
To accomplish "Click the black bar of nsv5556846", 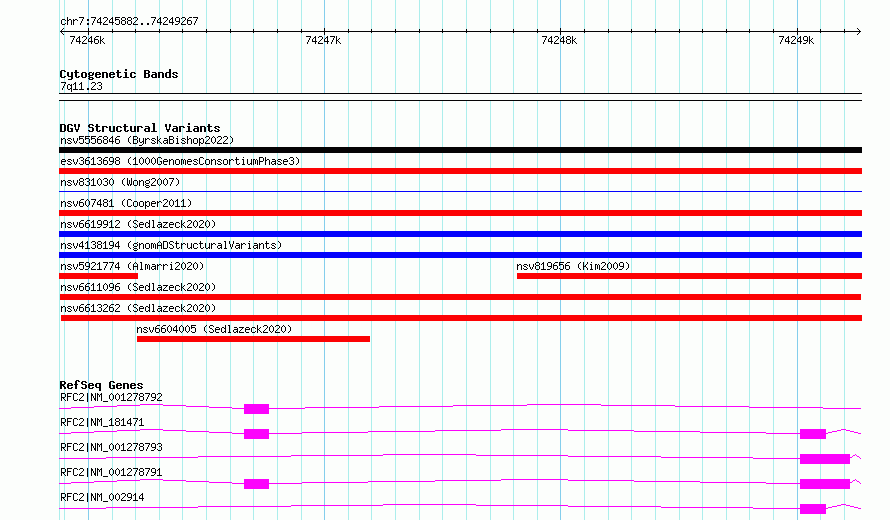I will click(x=460, y=150).
